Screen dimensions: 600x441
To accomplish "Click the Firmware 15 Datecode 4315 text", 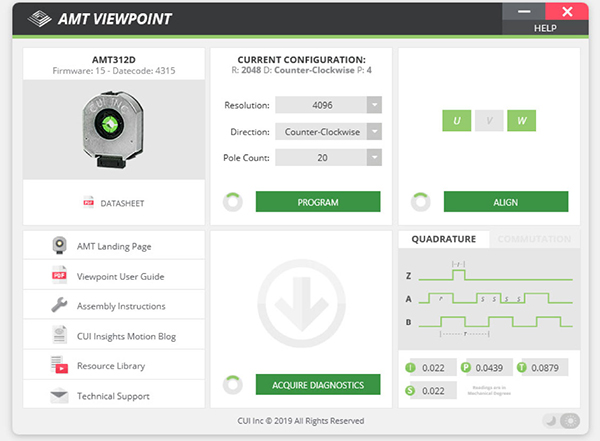I will click(114, 70).
